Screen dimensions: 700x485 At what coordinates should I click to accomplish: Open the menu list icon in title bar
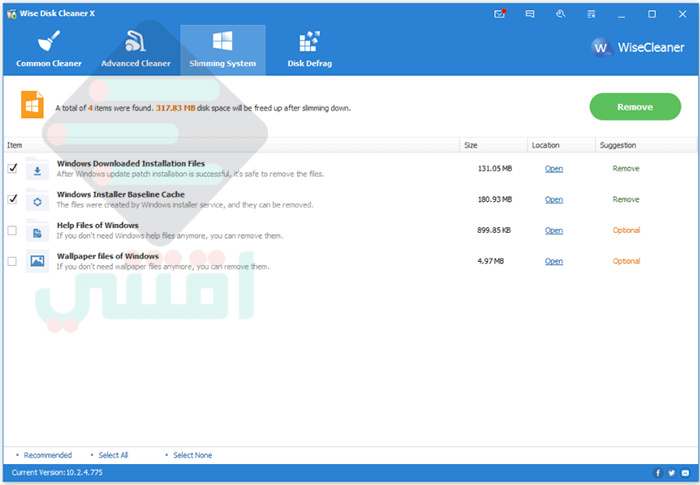tap(591, 14)
